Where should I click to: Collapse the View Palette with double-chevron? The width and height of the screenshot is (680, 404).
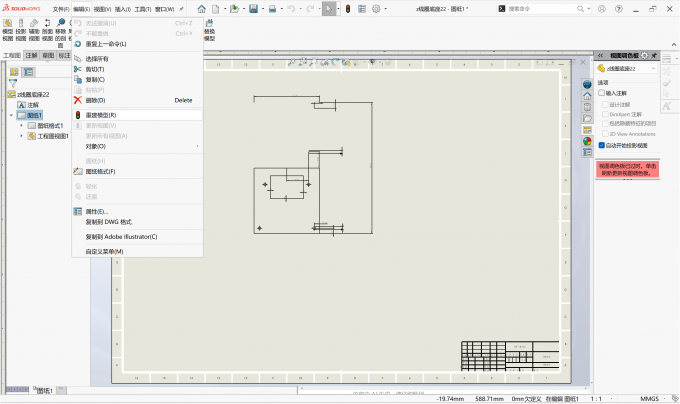pos(600,55)
